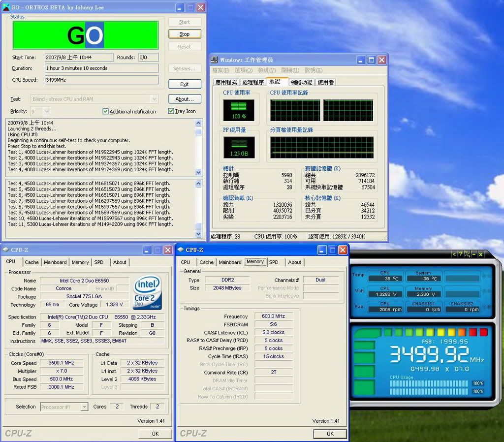Open the Mainboard tab in the left CPU-Z window

pyautogui.click(x=55, y=262)
